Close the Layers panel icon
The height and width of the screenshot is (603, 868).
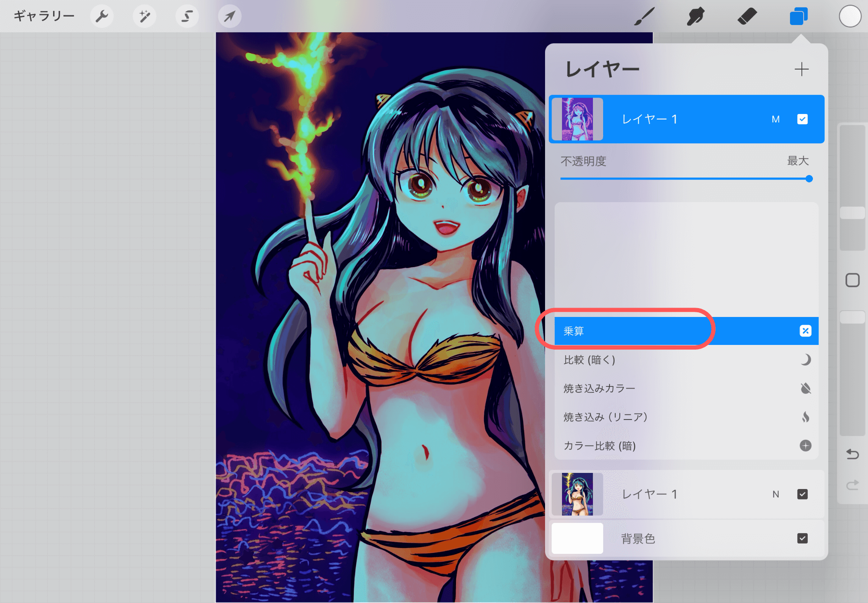[798, 17]
